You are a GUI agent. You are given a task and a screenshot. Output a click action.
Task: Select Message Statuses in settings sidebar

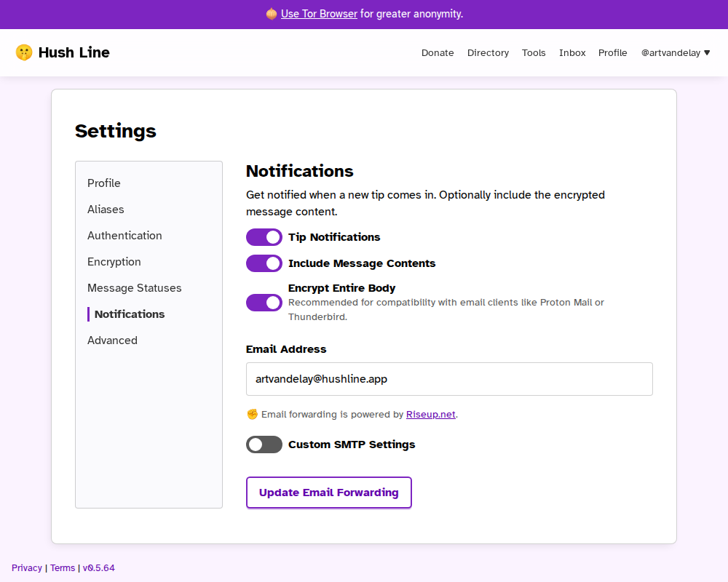click(x=135, y=288)
